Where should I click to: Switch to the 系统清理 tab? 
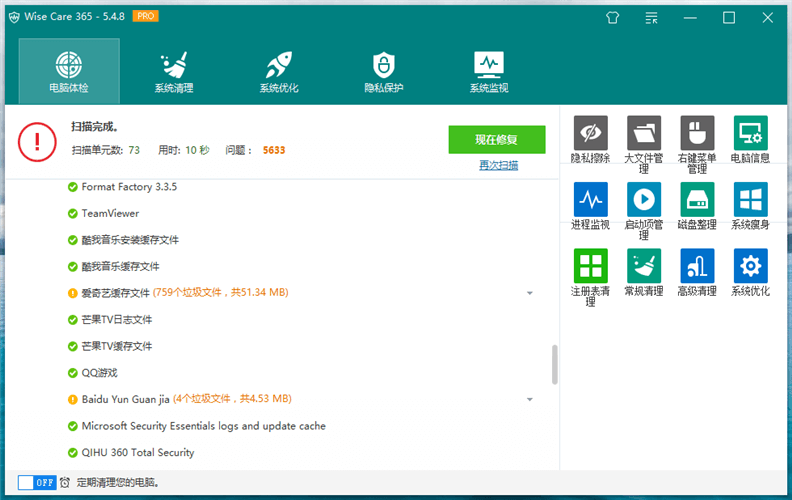174,72
